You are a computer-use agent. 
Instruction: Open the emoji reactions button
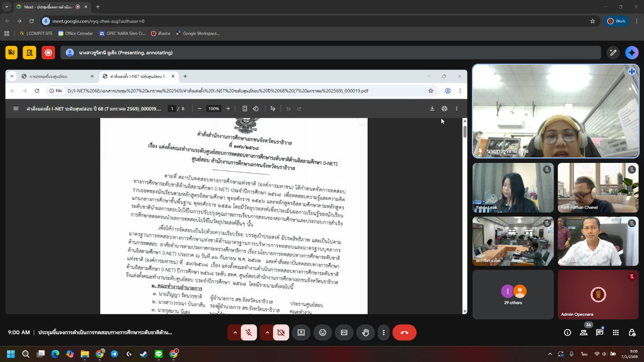click(323, 332)
